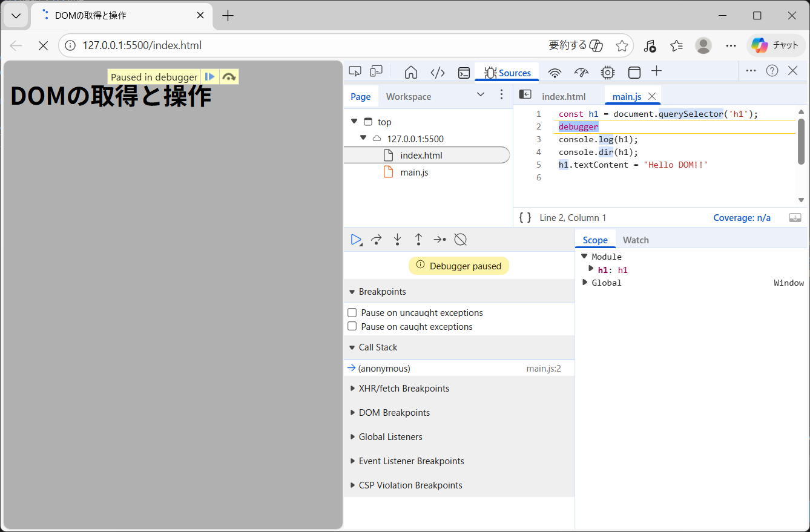Pretty print the code with braces icon
810x532 pixels.
coord(525,218)
